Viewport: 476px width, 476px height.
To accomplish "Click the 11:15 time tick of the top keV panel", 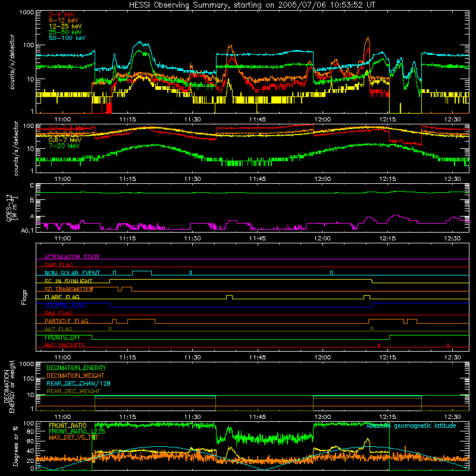I will pos(127,120).
